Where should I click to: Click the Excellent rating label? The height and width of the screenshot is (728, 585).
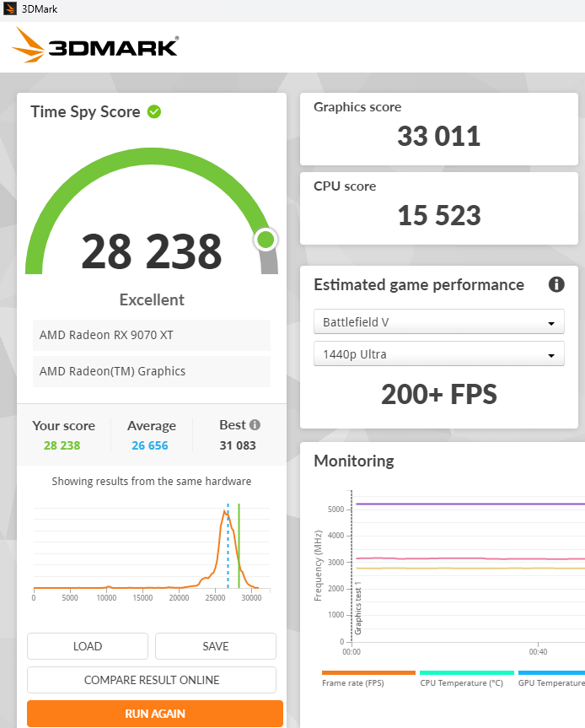click(152, 300)
